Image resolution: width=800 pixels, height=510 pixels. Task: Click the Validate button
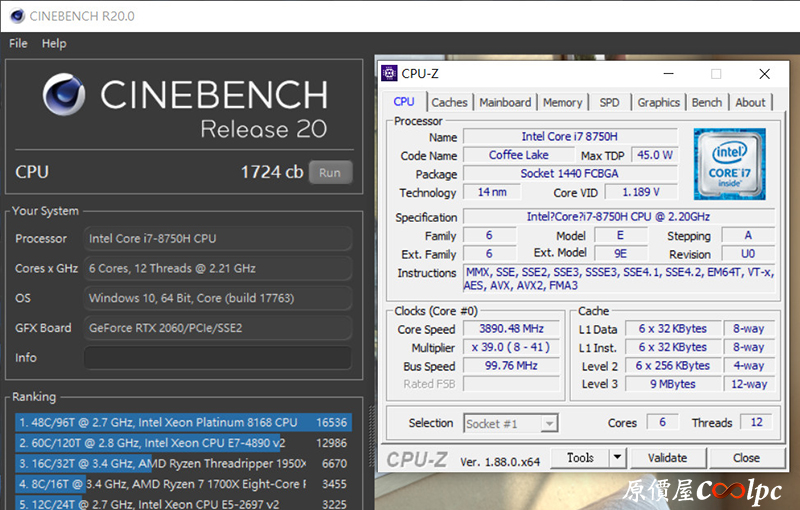(x=667, y=458)
